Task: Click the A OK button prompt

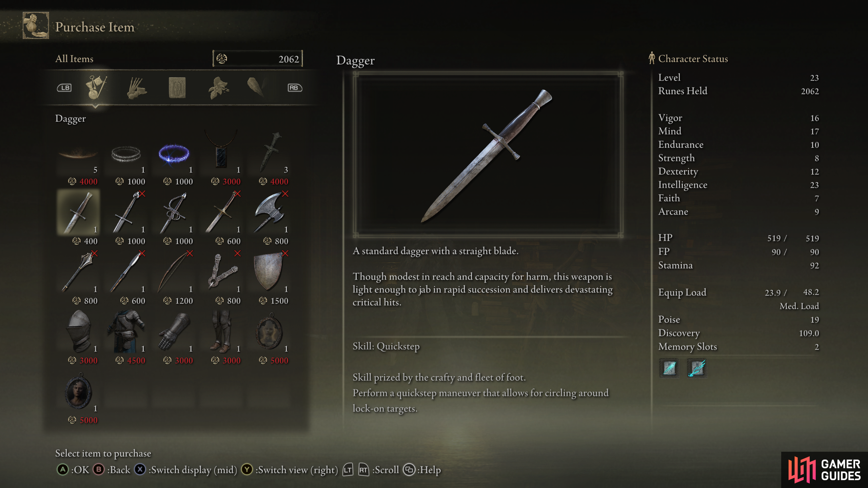Action: 73,470
